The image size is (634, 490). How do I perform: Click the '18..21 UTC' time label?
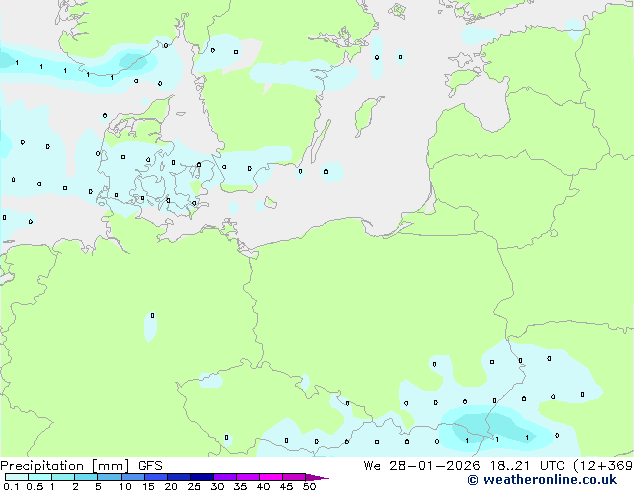[527, 466]
